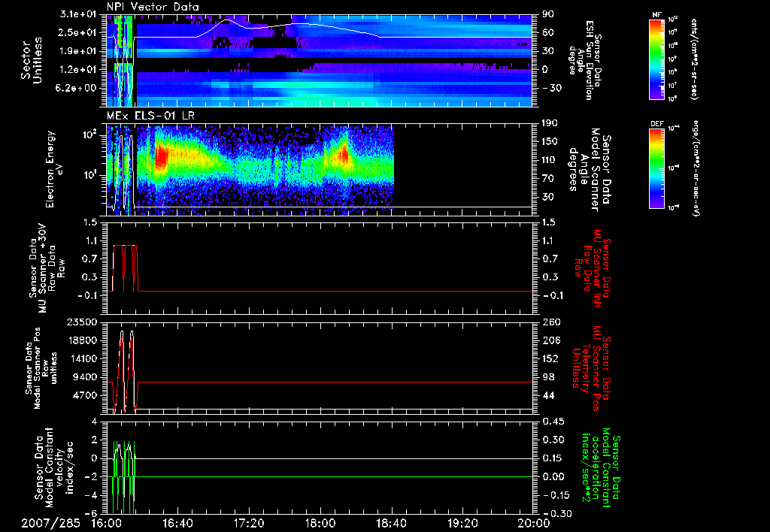Viewport: 770px width, 532px height.
Task: Click the 150 scanner angle tick label
Action: [x=551, y=141]
